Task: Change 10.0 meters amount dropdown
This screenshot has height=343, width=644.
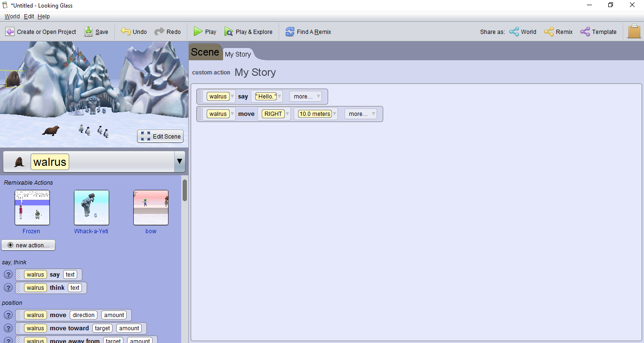Action: coord(316,114)
